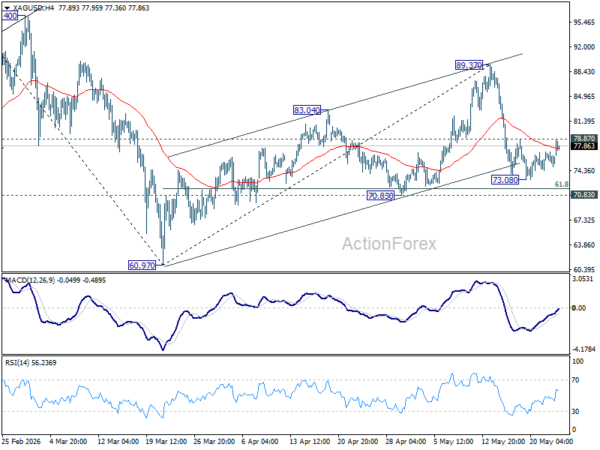Select the 83.040 price label
The height and width of the screenshot is (450, 600).
(x=307, y=110)
